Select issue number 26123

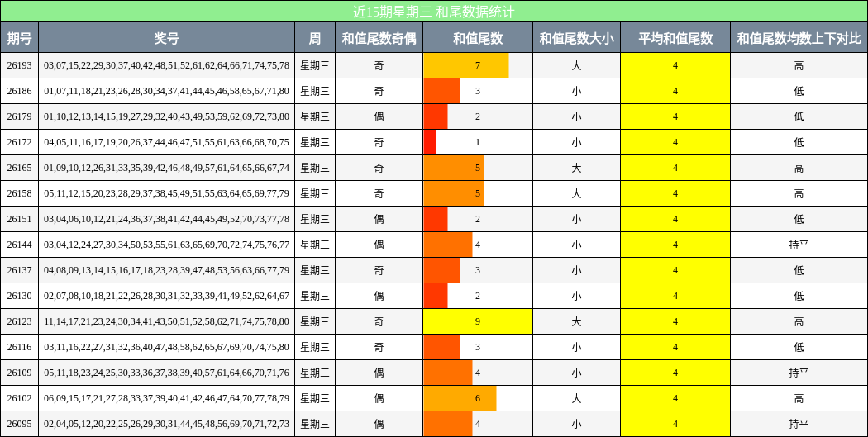[x=19, y=321]
